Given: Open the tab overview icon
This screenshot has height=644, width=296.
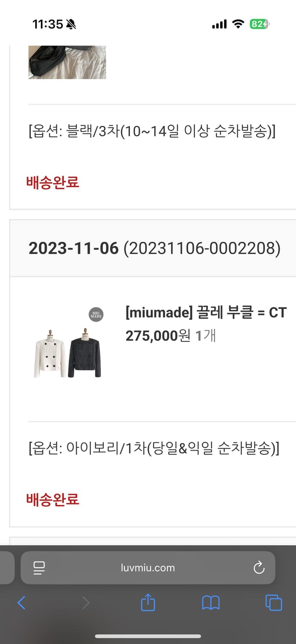Looking at the screenshot, I should tap(273, 603).
